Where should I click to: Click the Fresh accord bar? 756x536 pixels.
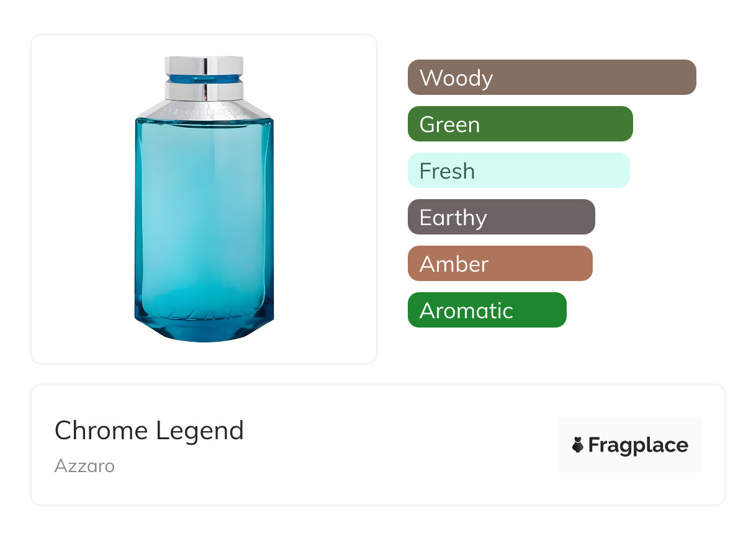(x=518, y=171)
